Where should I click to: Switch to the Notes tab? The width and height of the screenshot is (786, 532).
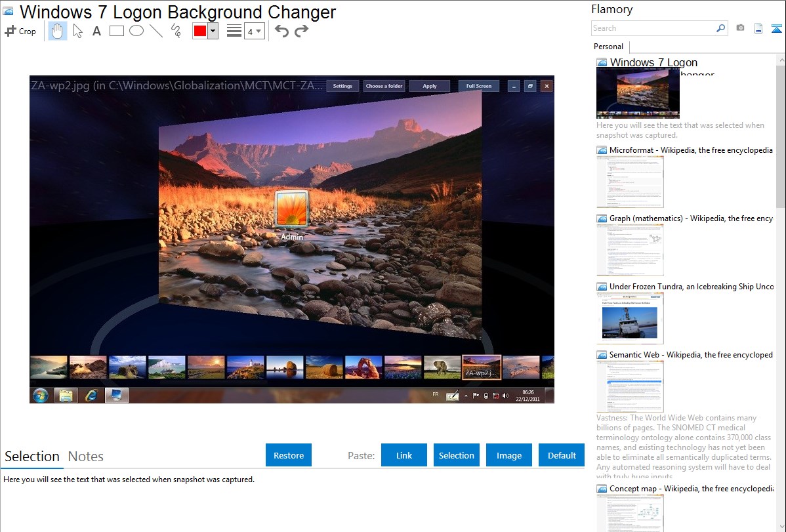pyautogui.click(x=85, y=457)
